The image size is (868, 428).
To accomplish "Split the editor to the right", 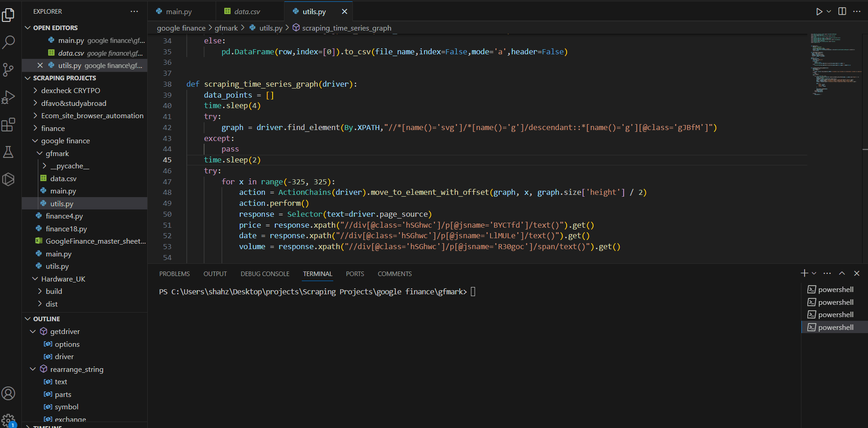I will [x=842, y=11].
